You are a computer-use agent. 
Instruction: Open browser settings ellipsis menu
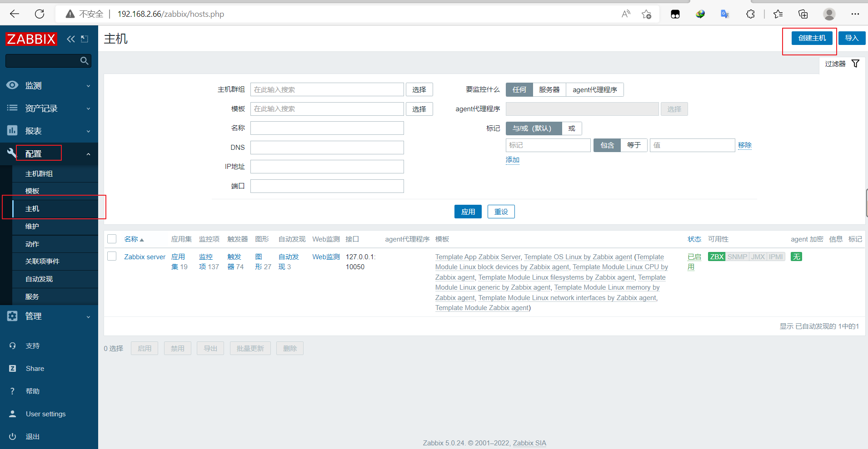click(855, 14)
